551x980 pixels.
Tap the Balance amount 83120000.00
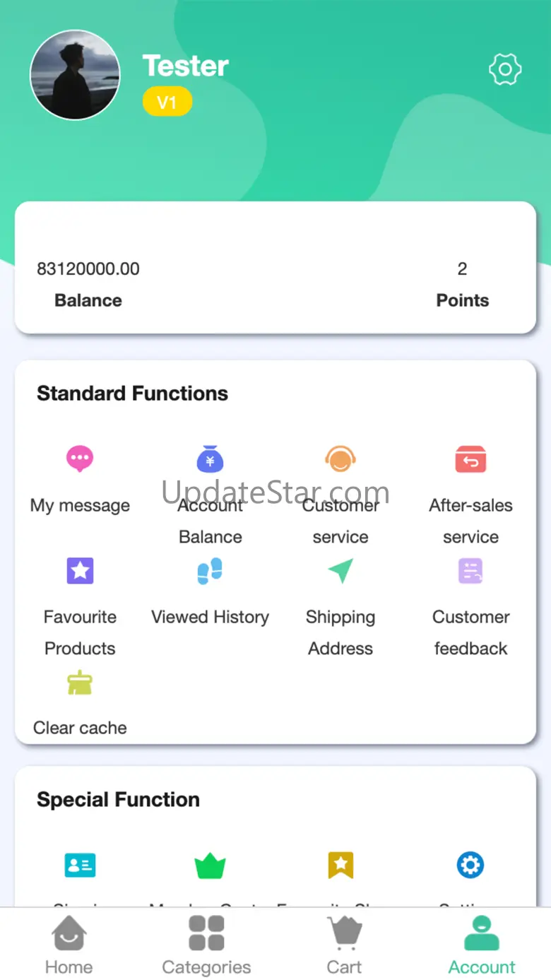(x=88, y=269)
